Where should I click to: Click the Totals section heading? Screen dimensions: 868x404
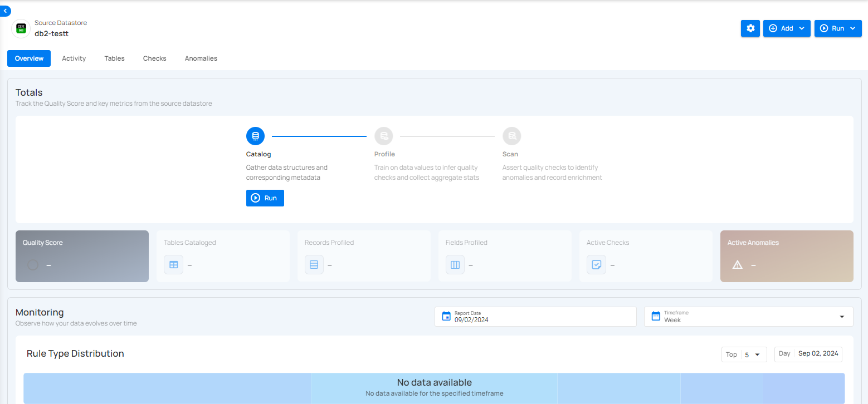(29, 92)
